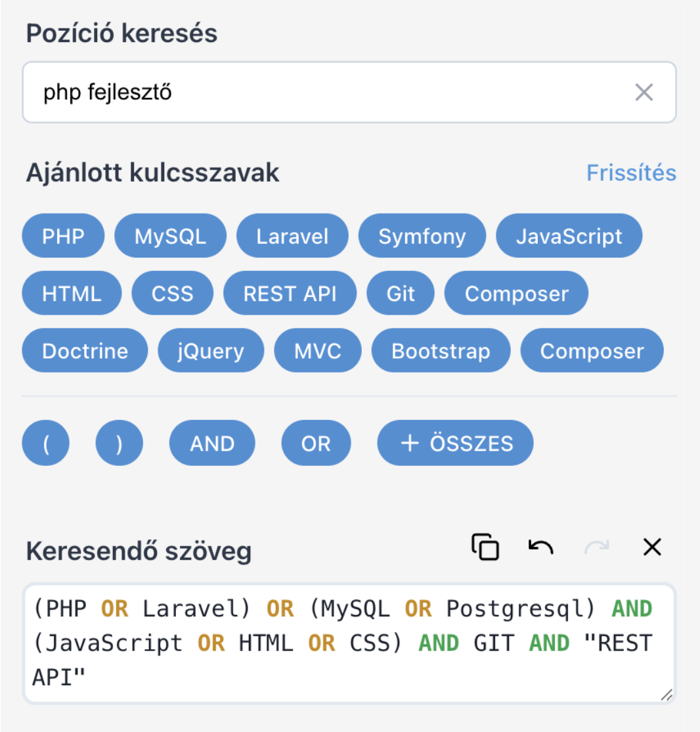700x732 pixels.
Task: Add the AND operator
Action: click(211, 443)
